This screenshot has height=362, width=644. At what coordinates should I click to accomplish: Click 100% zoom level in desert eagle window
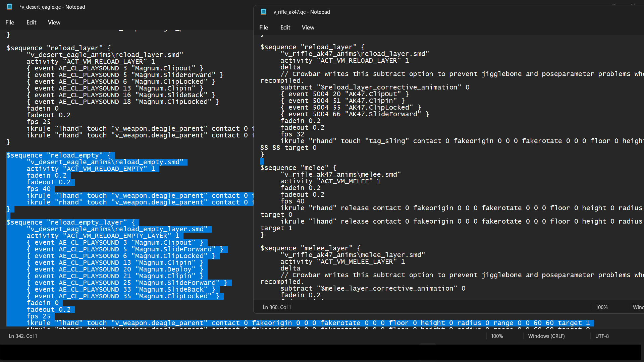497,336
